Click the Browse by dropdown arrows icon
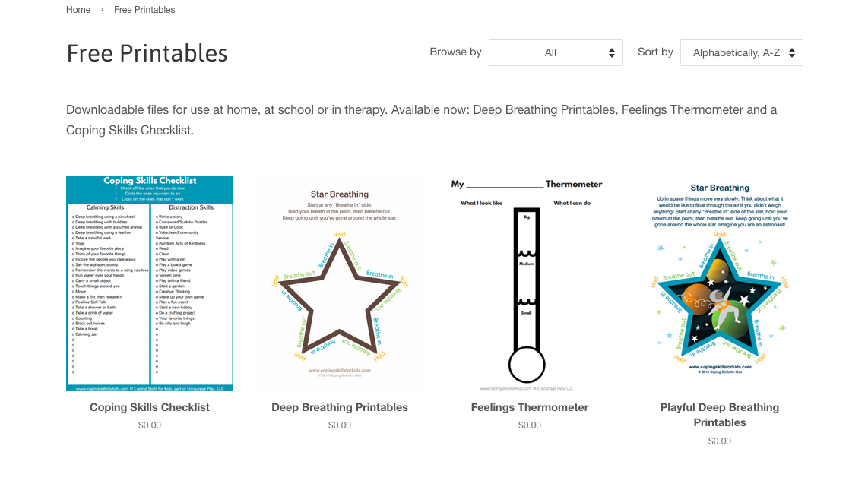The image size is (868, 487). pos(612,52)
